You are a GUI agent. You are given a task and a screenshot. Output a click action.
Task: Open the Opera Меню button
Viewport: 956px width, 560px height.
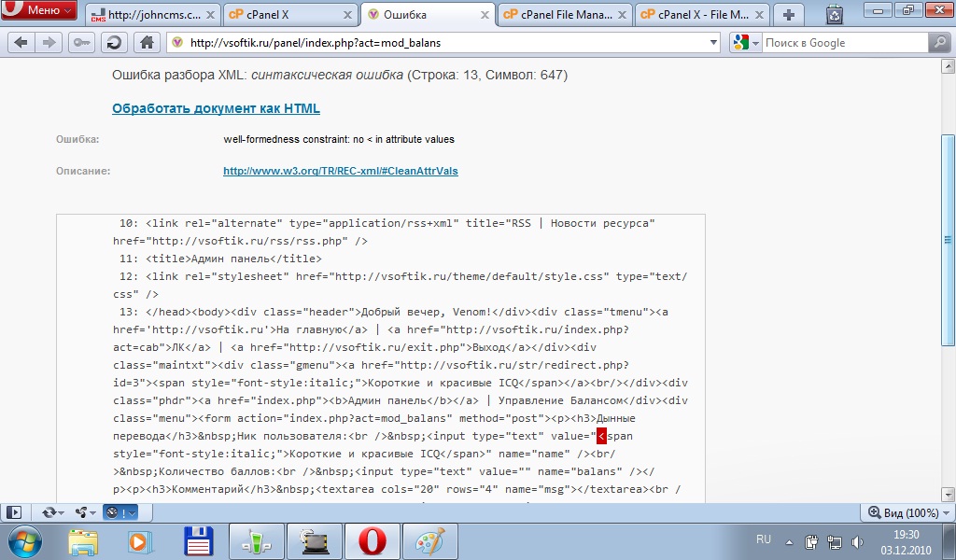[x=39, y=9]
